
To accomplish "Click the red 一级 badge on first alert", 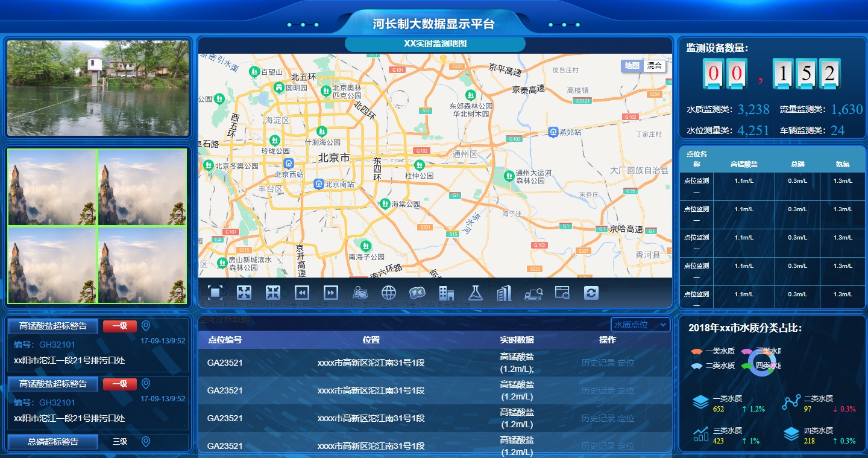I will coord(119,326).
